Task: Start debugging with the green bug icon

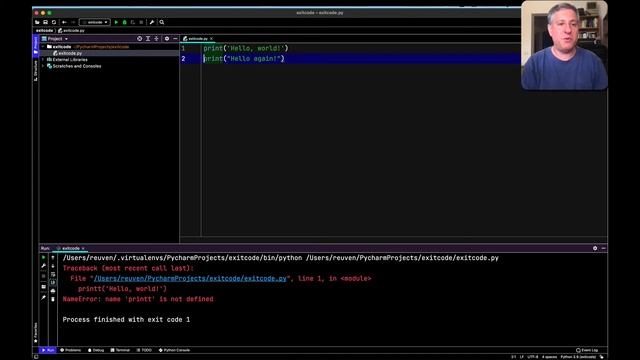Action: coord(124,22)
